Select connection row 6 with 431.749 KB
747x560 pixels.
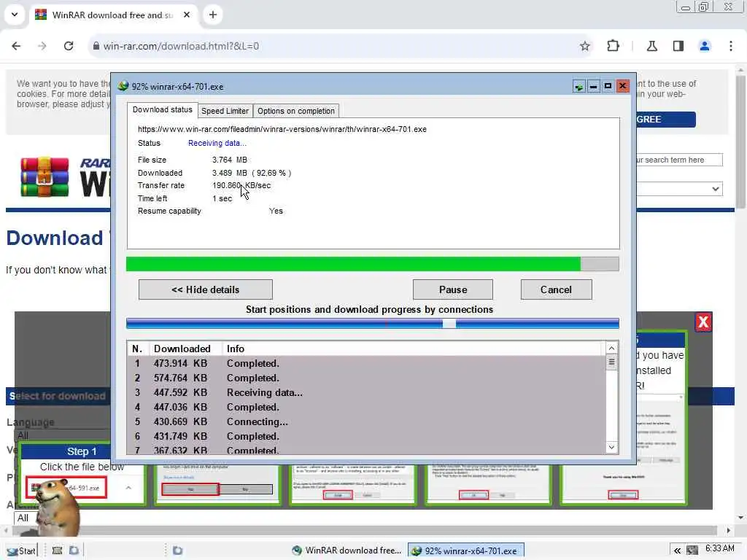coord(366,436)
